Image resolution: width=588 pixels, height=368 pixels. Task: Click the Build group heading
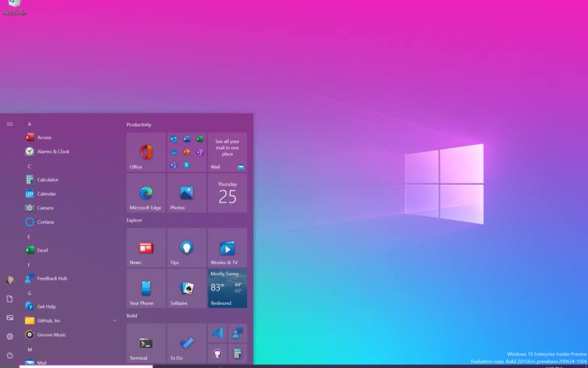pos(132,316)
